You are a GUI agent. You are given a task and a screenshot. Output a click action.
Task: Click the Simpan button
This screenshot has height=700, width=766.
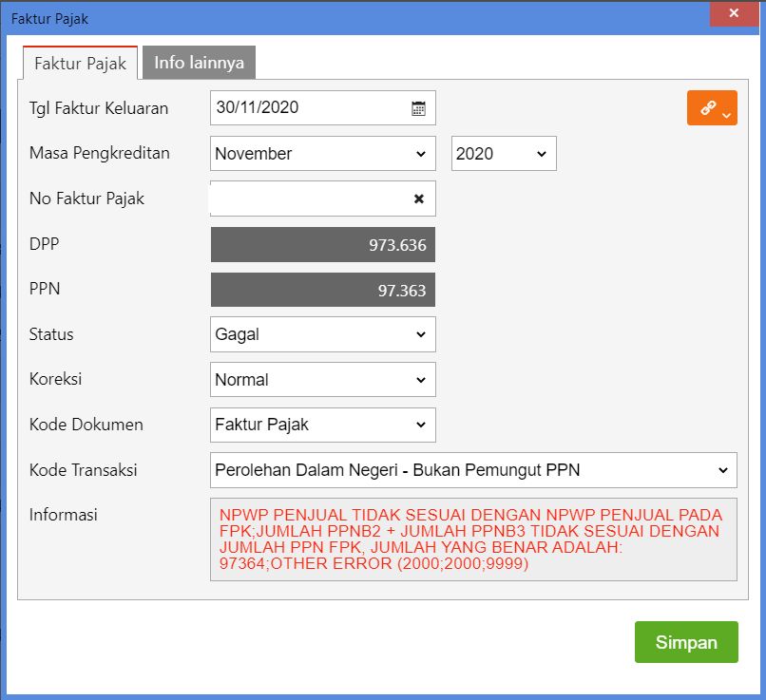686,642
